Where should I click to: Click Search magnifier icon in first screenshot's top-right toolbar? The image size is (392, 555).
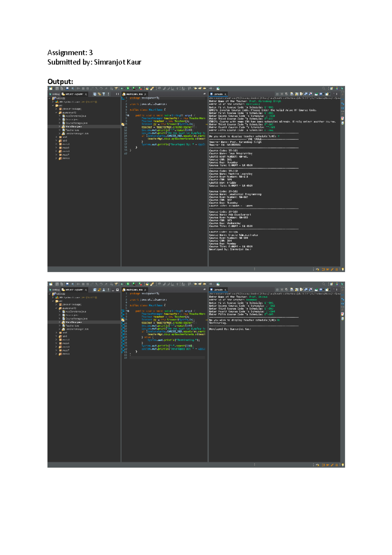click(324, 88)
